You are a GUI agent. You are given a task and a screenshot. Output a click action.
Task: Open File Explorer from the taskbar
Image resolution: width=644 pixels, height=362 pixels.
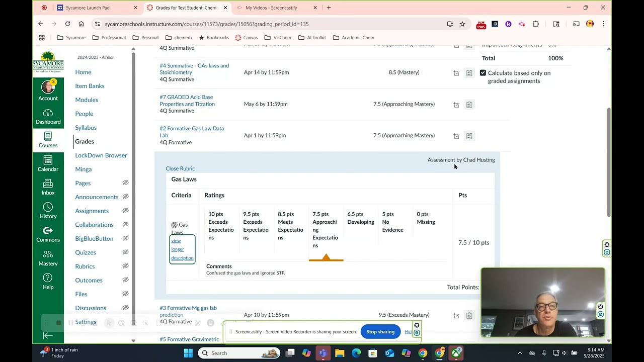[x=340, y=353]
